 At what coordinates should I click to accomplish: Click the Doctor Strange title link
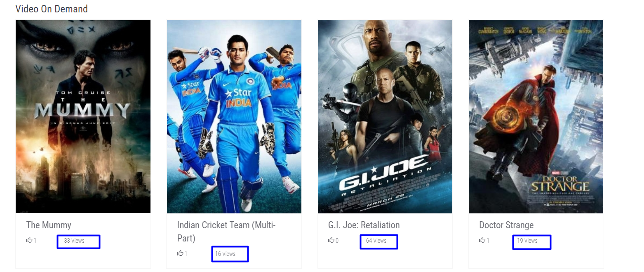click(x=506, y=225)
